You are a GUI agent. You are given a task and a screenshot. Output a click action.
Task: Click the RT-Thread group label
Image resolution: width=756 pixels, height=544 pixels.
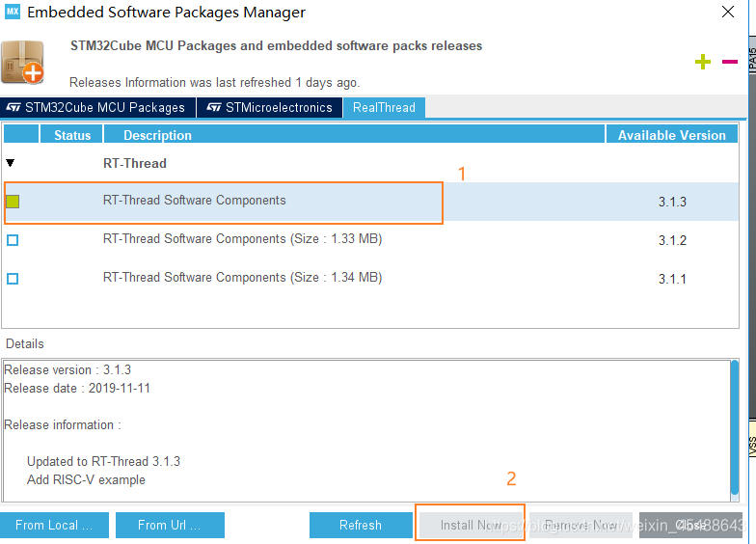(135, 163)
